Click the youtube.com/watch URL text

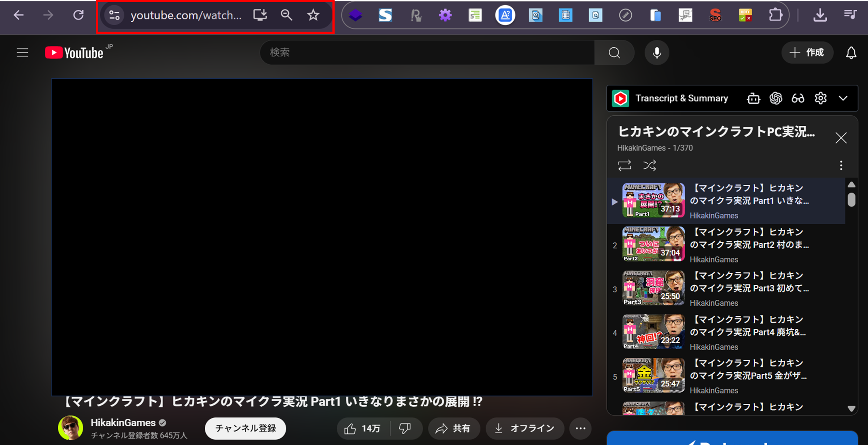(186, 15)
